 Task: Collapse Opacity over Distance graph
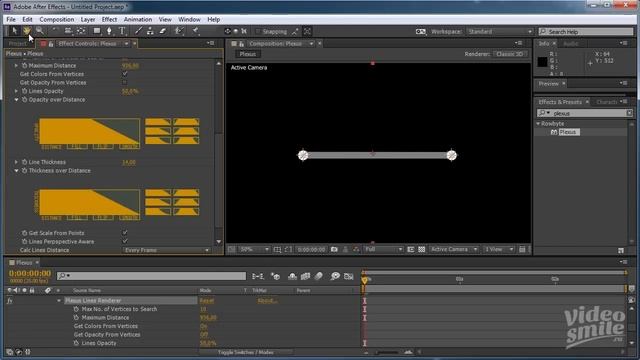coord(16,100)
